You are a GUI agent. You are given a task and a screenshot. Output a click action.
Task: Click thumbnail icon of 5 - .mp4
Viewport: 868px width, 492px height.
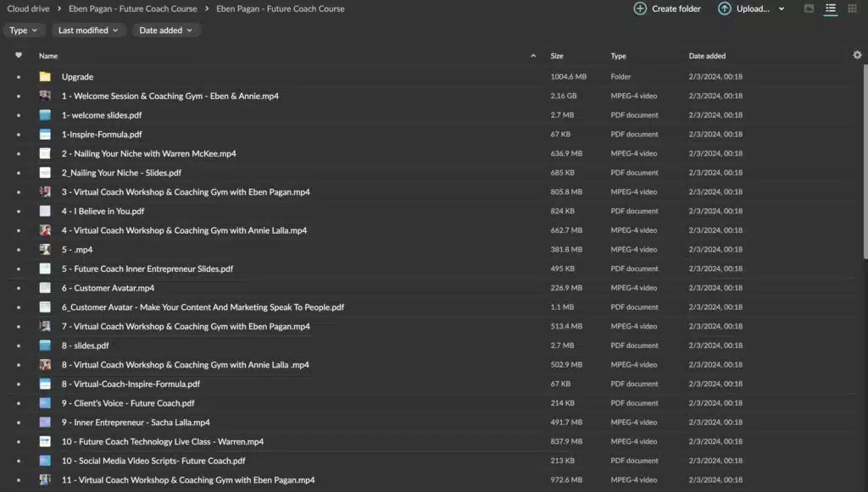45,249
